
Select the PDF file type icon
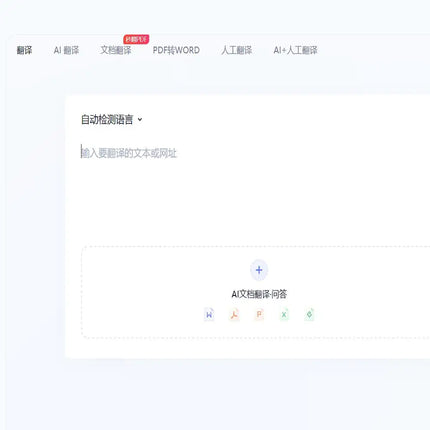[x=234, y=314]
